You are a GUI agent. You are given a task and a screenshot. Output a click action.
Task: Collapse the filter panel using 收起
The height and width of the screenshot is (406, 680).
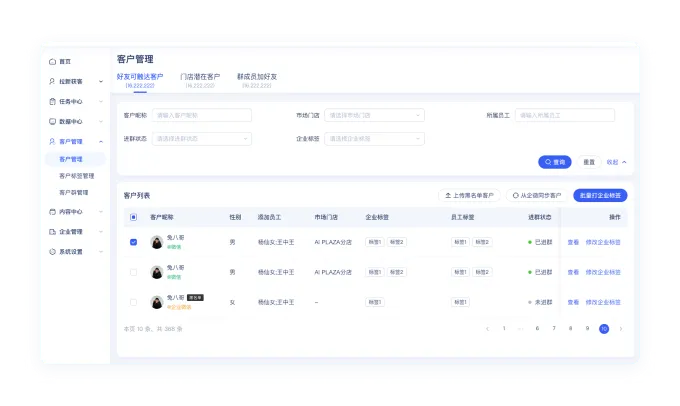616,162
